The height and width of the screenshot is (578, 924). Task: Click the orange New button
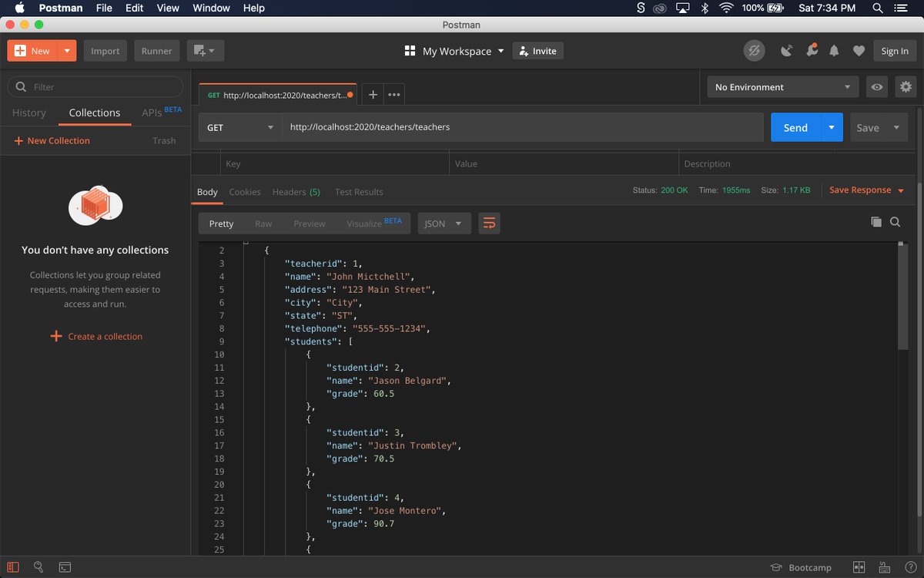pyautogui.click(x=33, y=51)
